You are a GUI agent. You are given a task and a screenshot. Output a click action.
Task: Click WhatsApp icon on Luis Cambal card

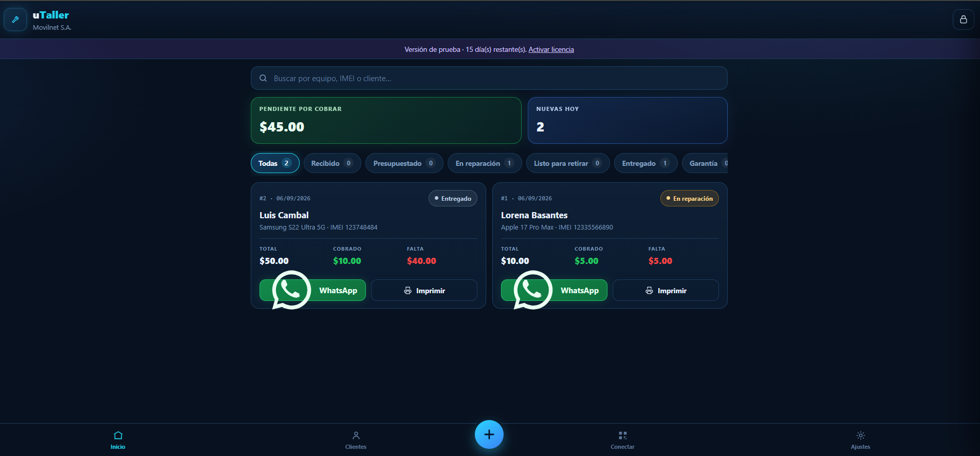[x=291, y=290]
